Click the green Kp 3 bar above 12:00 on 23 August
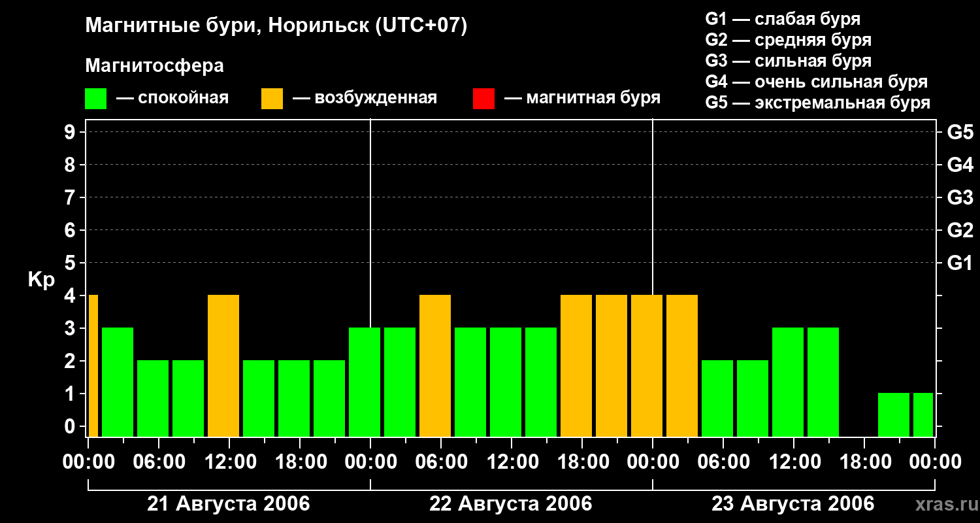This screenshot has width=980, height=523. point(788,382)
